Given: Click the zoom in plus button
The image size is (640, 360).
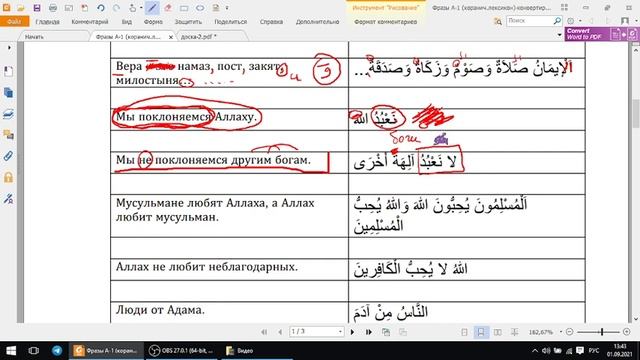Looking at the screenshot, I should coord(627,332).
